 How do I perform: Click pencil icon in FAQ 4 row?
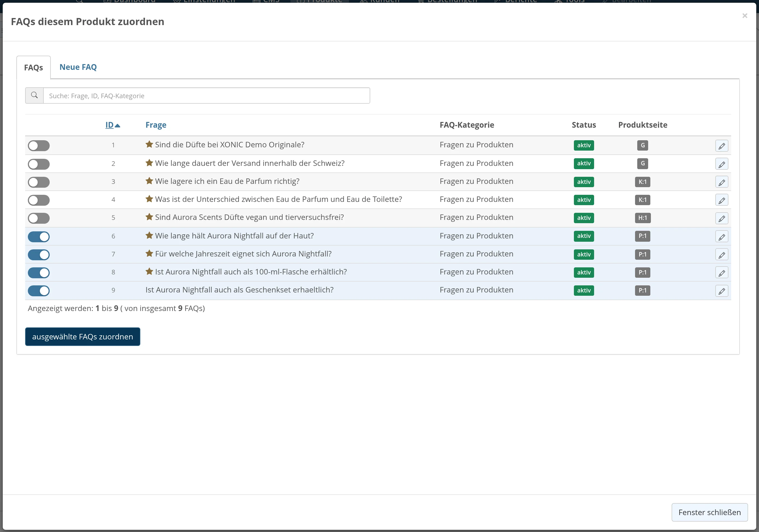click(x=722, y=200)
